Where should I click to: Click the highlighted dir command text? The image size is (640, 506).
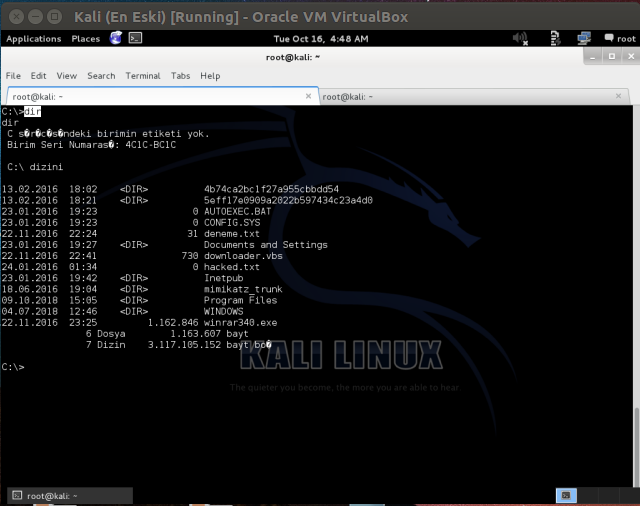32,111
